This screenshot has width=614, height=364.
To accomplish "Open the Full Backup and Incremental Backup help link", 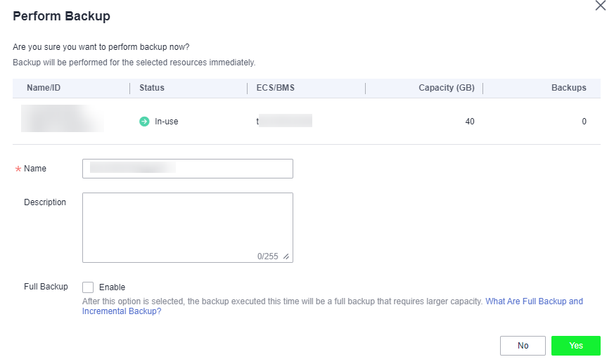I will pos(534,301).
